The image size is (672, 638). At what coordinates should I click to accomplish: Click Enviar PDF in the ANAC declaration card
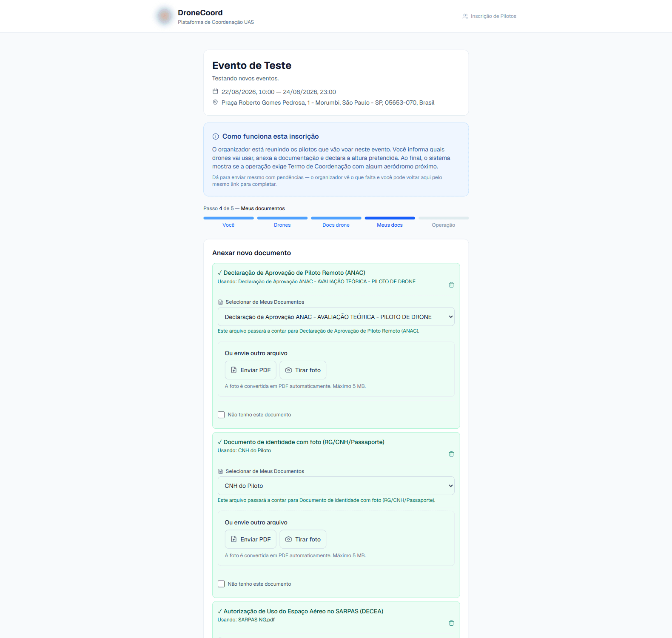click(x=251, y=370)
